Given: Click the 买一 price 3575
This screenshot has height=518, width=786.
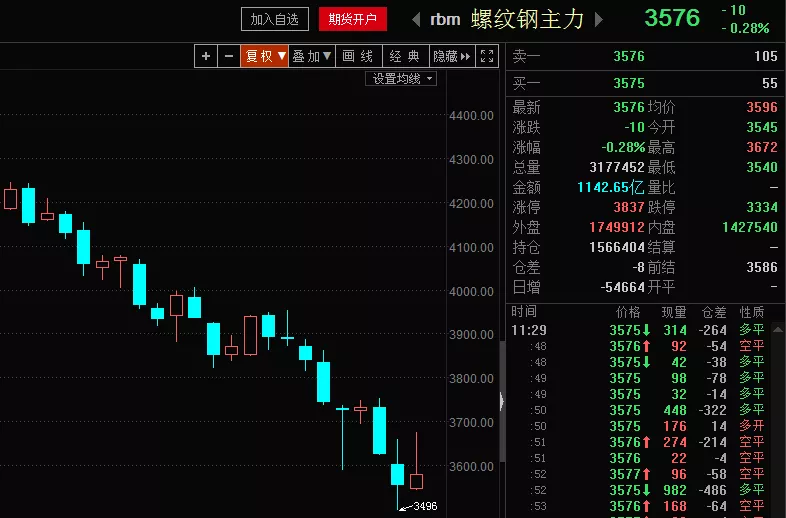Looking at the screenshot, I should point(629,83).
